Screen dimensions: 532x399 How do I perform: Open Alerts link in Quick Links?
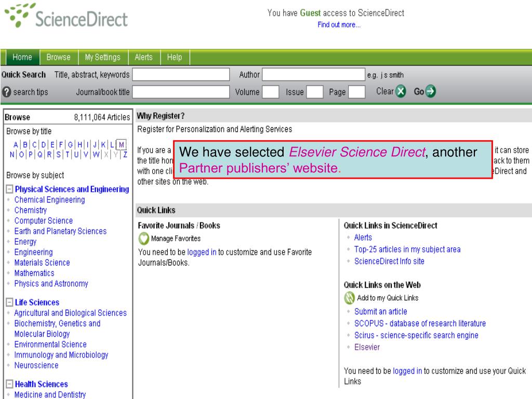363,237
